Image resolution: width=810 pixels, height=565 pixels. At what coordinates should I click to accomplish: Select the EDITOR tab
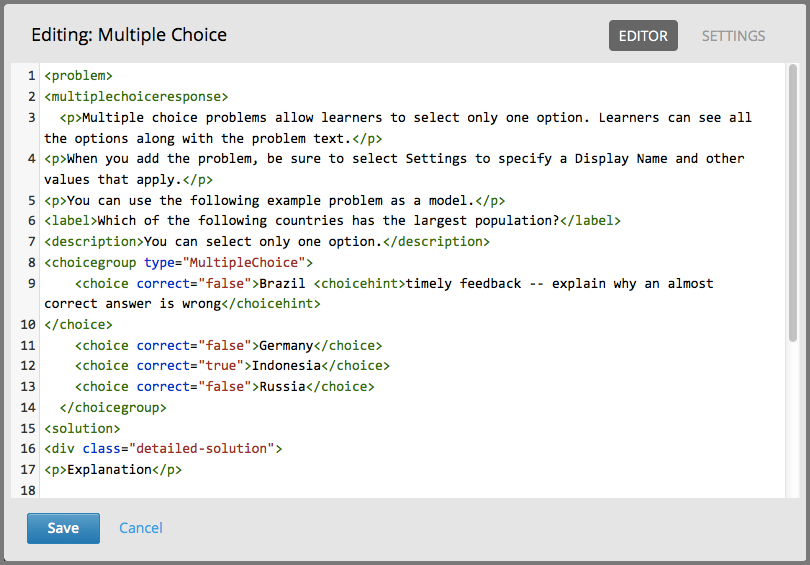point(643,36)
